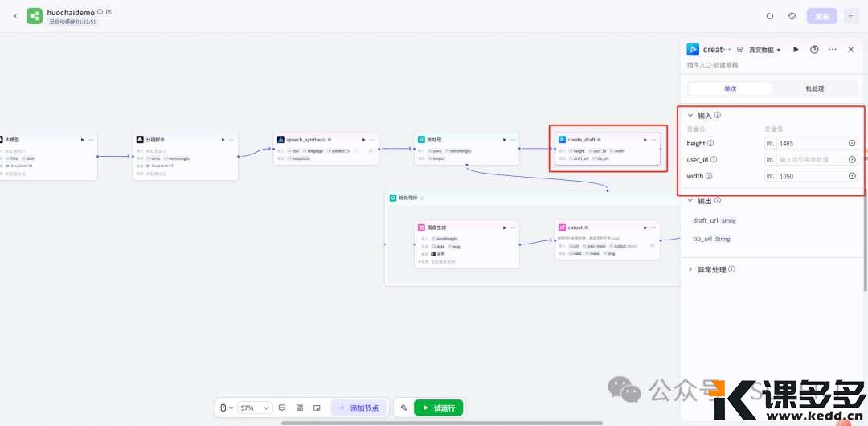Viewport: 868px width, 426px height.
Task: Click the debug icon left of 试运行
Action: (404, 408)
